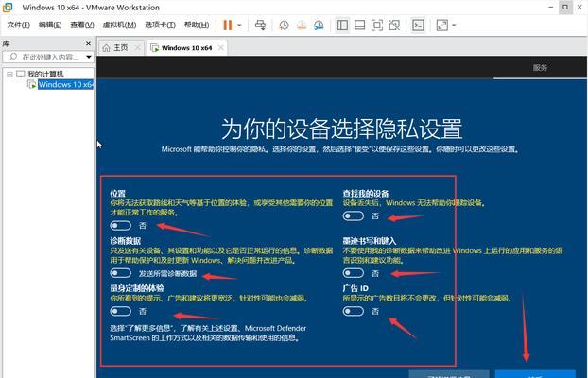
Task: Click the 位置 setting title
Action: (x=117, y=193)
